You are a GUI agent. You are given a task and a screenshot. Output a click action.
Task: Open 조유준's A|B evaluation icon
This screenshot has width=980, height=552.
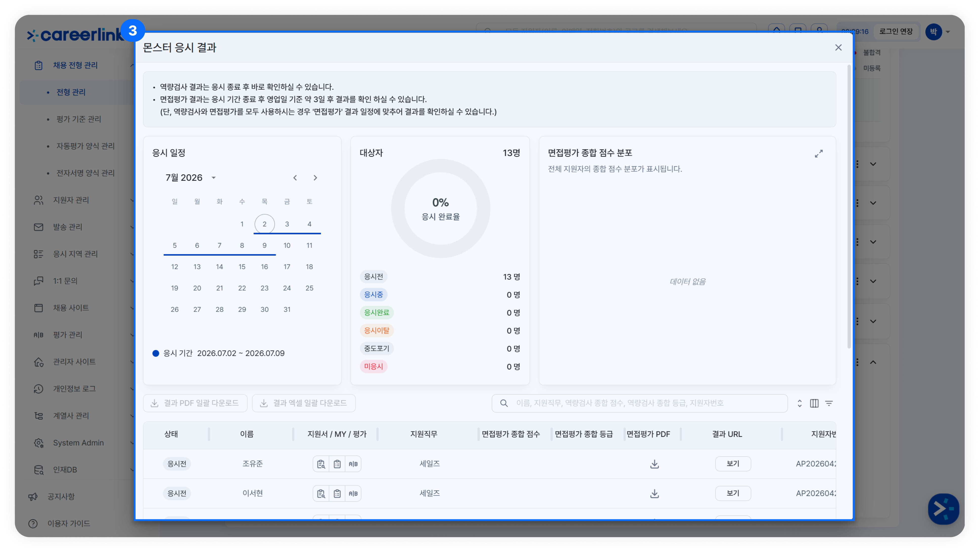(353, 464)
